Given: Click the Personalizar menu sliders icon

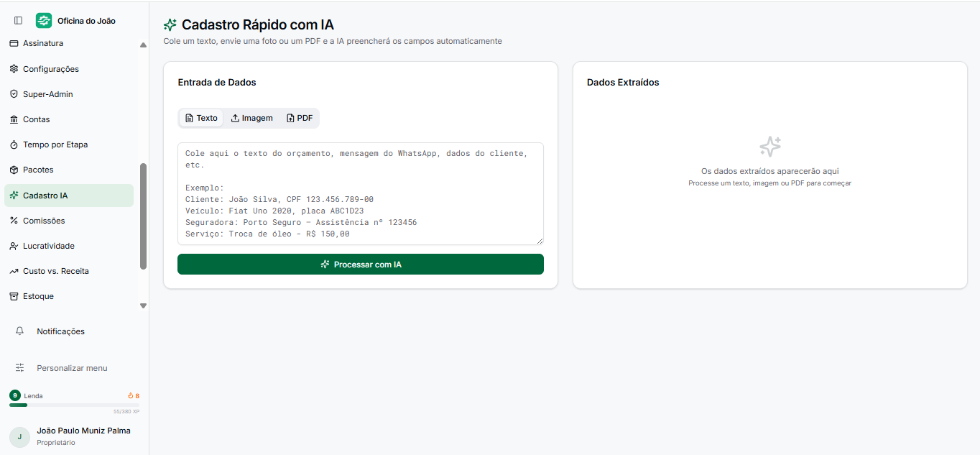Looking at the screenshot, I should [x=19, y=368].
